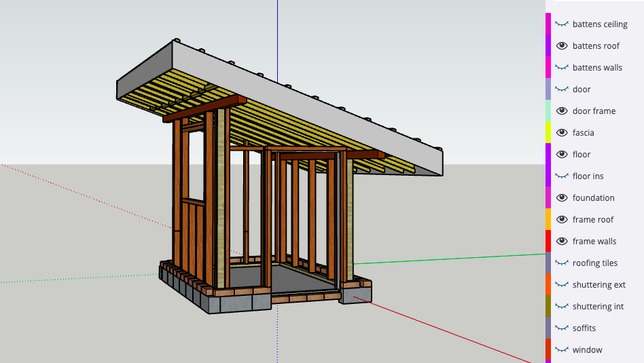Unhide the door tag with closed-eye icon

point(562,90)
